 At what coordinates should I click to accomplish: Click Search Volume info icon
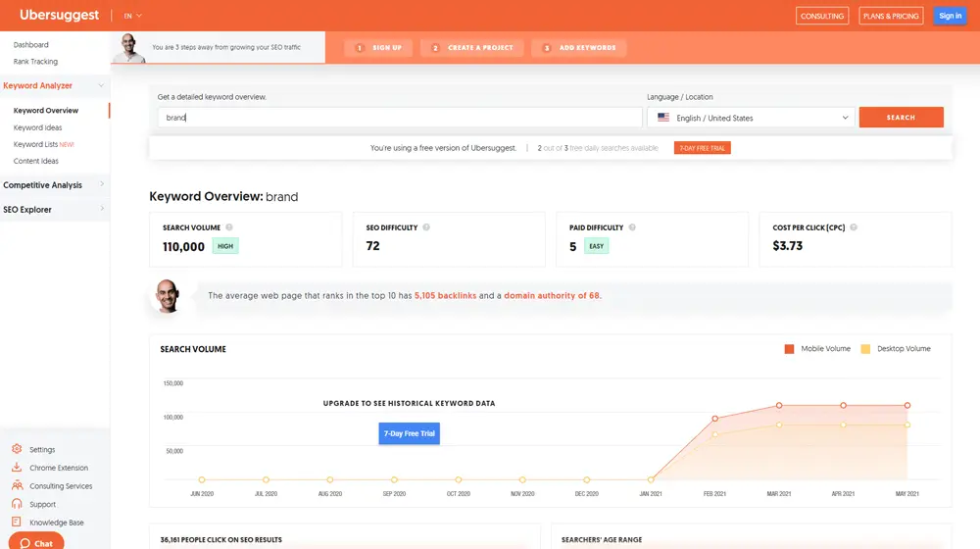(229, 227)
